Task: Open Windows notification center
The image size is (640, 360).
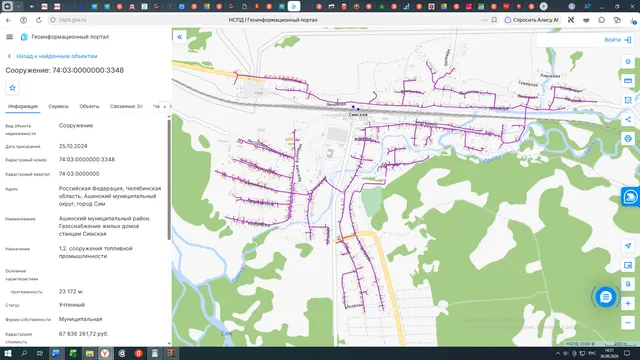Action: [627, 353]
